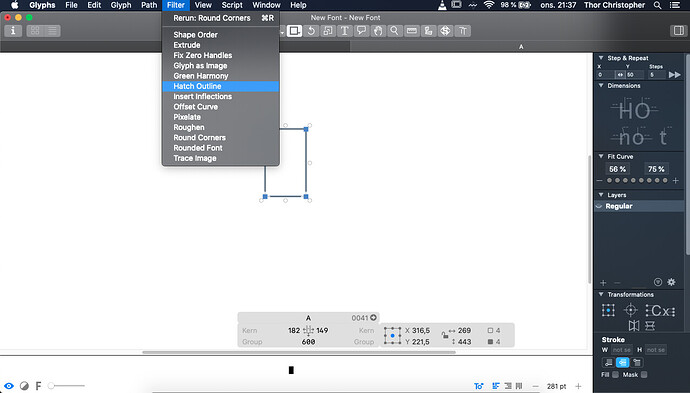Mirror selection horizontally icon
The width and height of the screenshot is (690, 393).
634,326
